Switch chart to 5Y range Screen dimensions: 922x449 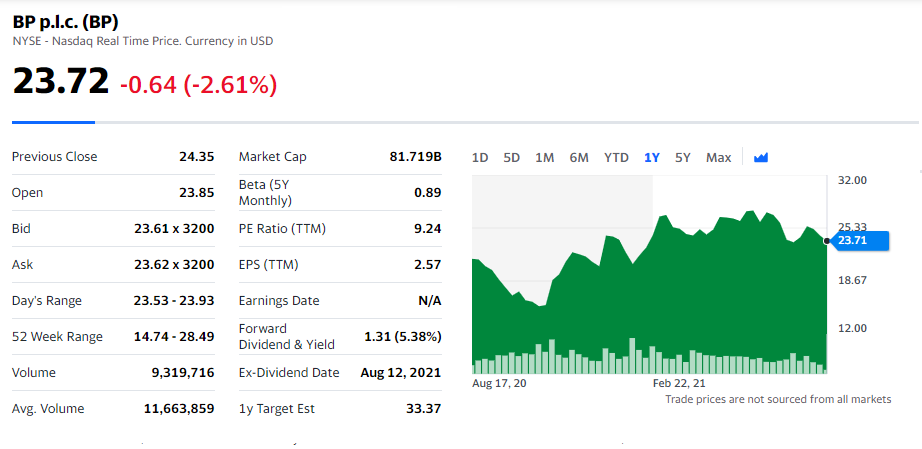pos(683,158)
